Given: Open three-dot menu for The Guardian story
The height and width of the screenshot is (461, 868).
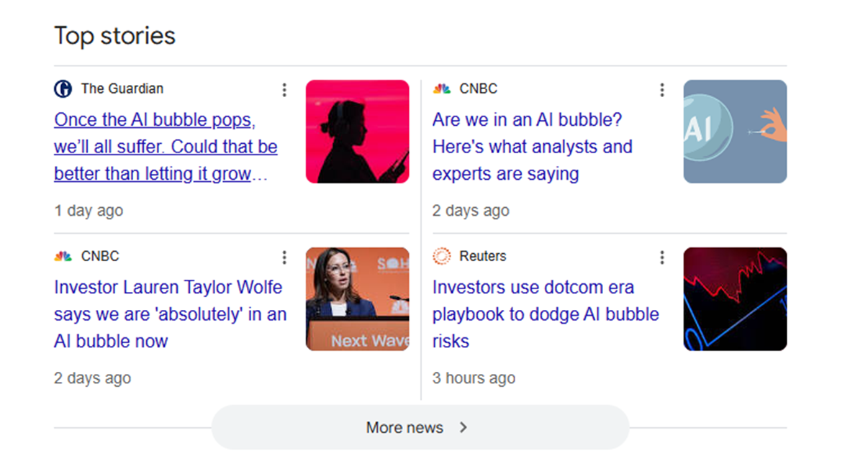Looking at the screenshot, I should pos(284,90).
